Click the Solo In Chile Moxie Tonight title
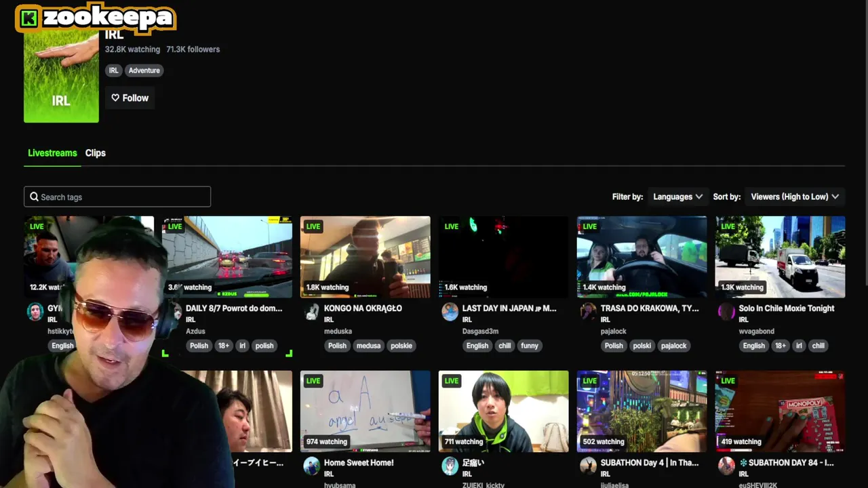The image size is (868, 488). coord(787,308)
